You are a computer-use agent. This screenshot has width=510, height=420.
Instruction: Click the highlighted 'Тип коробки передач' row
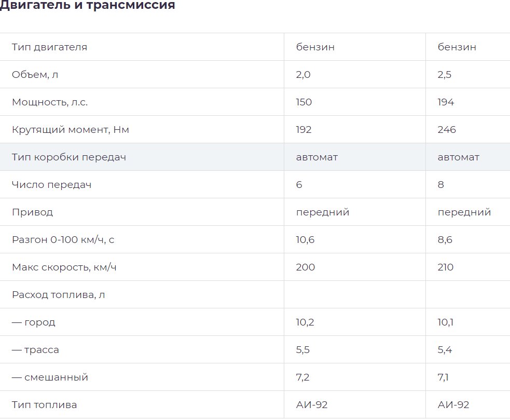coord(255,157)
